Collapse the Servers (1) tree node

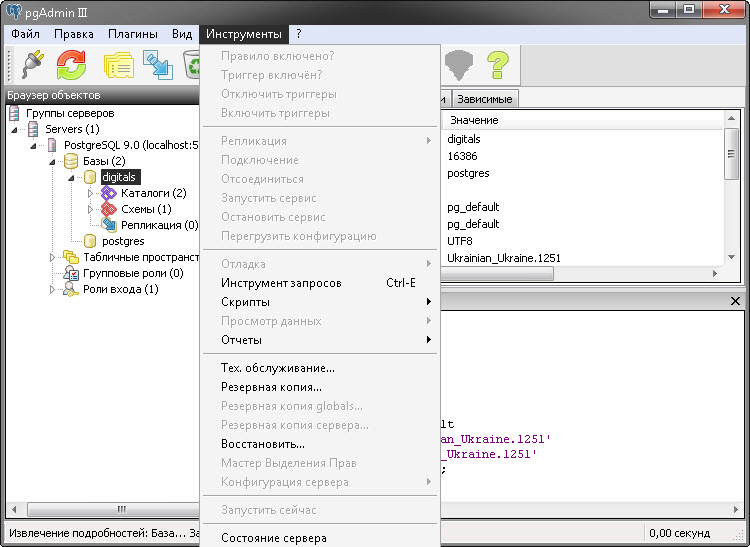point(14,130)
